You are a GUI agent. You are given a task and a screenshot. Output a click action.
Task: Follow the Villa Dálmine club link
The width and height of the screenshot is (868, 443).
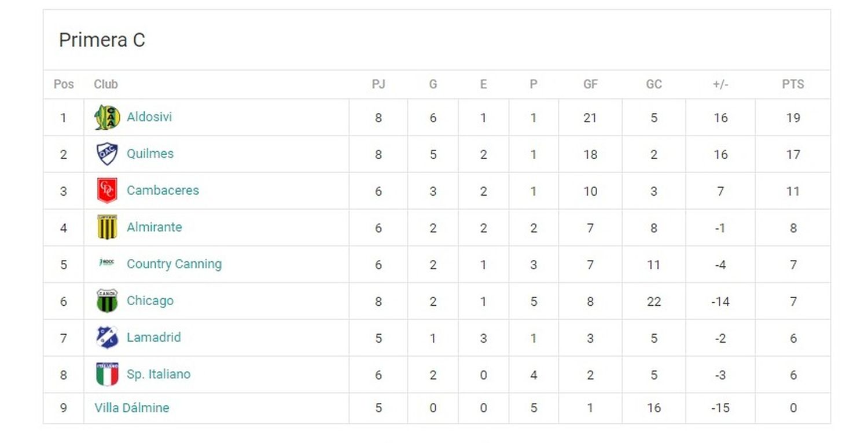tap(132, 408)
